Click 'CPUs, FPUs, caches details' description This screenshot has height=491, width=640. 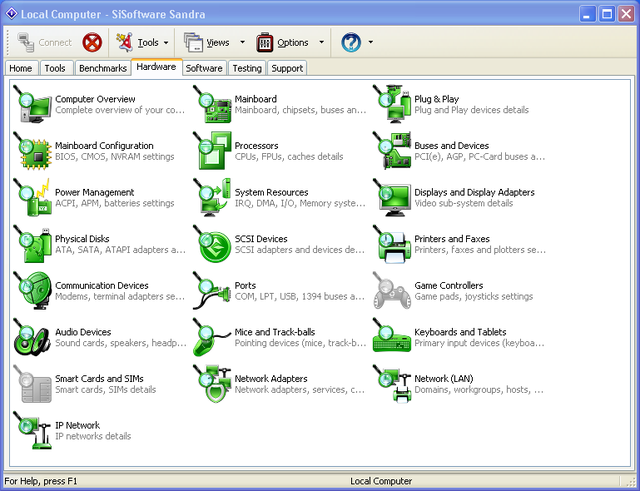tap(289, 157)
